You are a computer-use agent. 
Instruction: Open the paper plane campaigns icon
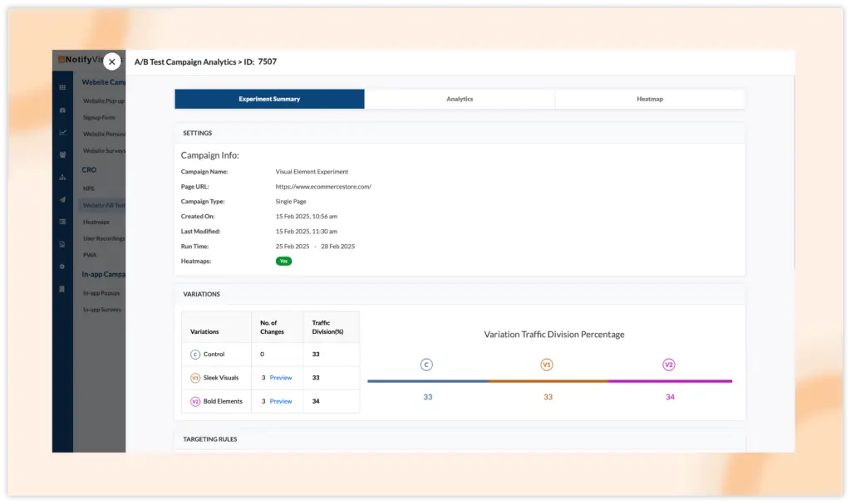(x=62, y=199)
